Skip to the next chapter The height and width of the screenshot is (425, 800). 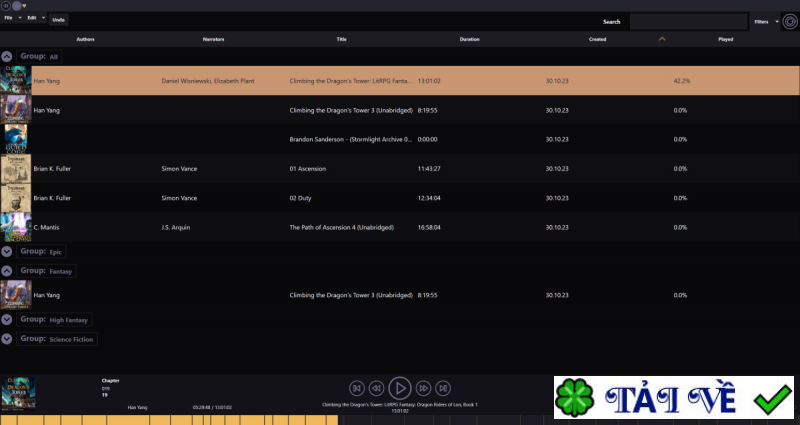click(x=442, y=388)
